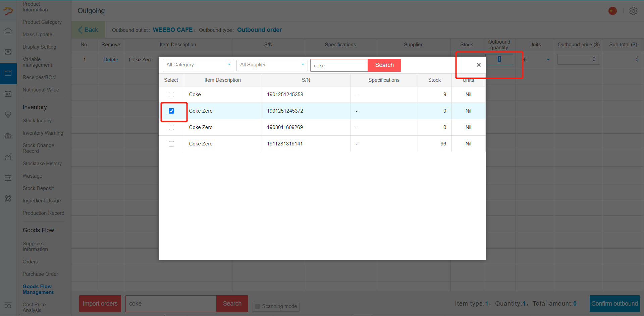Open the staff badge icon in rail
The image size is (644, 316).
8,136
